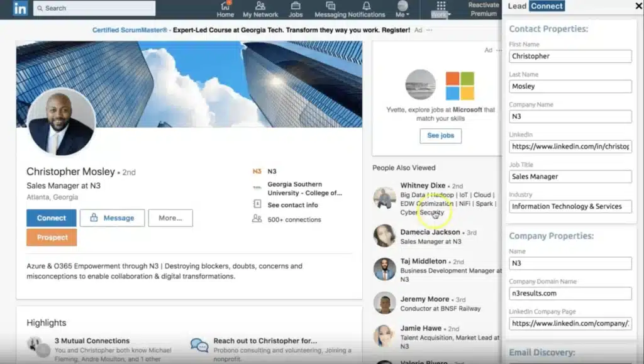Screen dimensions: 644x364
Task: Click the N3 company logo icon
Action: pyautogui.click(x=257, y=171)
